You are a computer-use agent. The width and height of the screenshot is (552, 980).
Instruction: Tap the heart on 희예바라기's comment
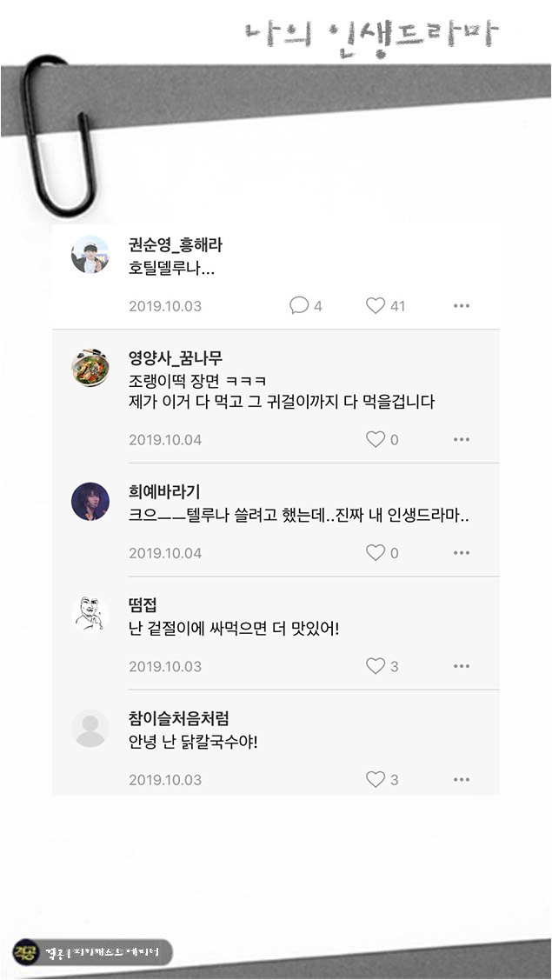375,552
